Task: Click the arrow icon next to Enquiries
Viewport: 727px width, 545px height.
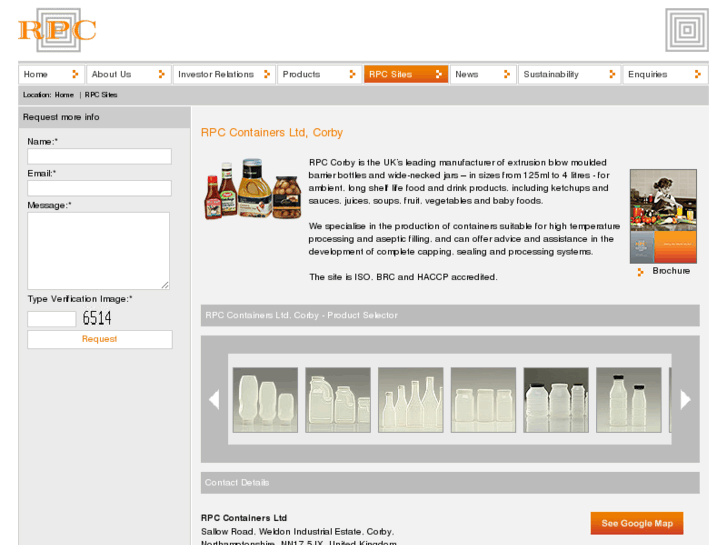Action: click(x=697, y=74)
